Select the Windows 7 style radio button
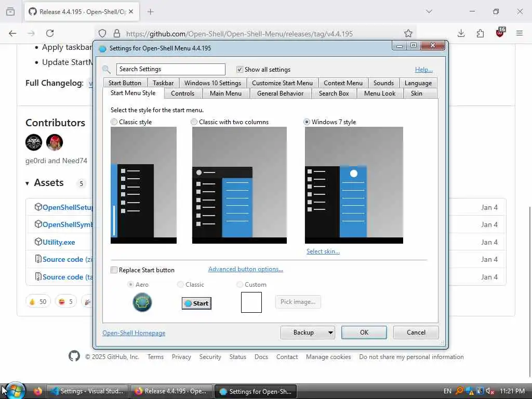532x399 pixels. click(x=307, y=122)
